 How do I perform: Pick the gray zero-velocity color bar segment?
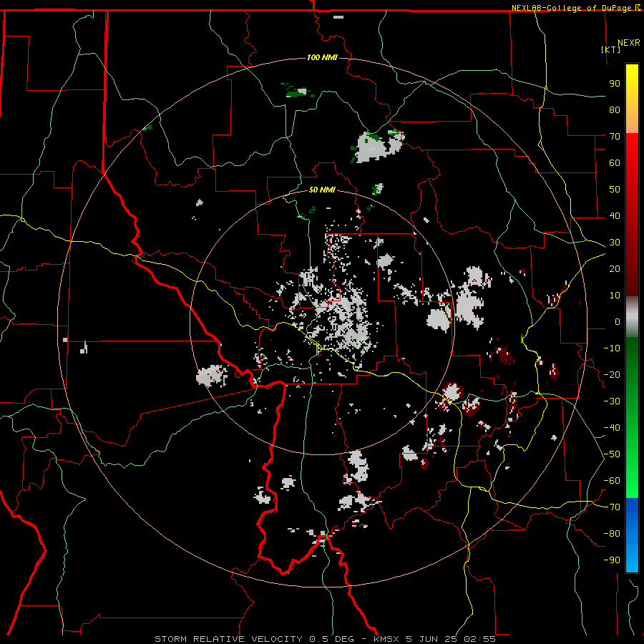tap(632, 317)
